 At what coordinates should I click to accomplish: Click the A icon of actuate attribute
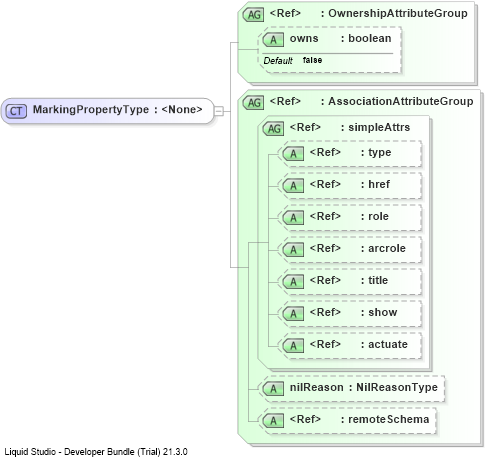pyautogui.click(x=293, y=346)
